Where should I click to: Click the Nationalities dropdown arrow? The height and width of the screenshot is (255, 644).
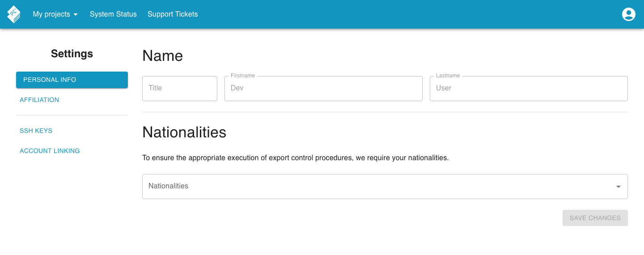coord(619,187)
